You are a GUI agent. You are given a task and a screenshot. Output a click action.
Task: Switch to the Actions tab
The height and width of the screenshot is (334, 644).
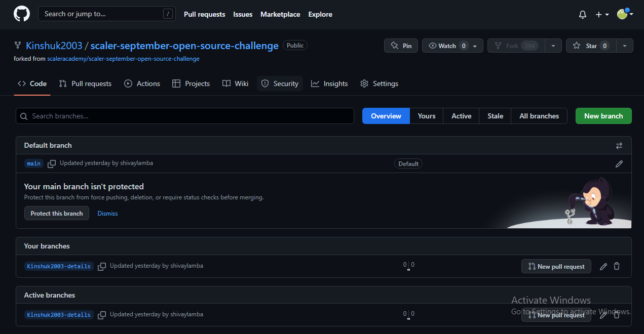pyautogui.click(x=142, y=83)
